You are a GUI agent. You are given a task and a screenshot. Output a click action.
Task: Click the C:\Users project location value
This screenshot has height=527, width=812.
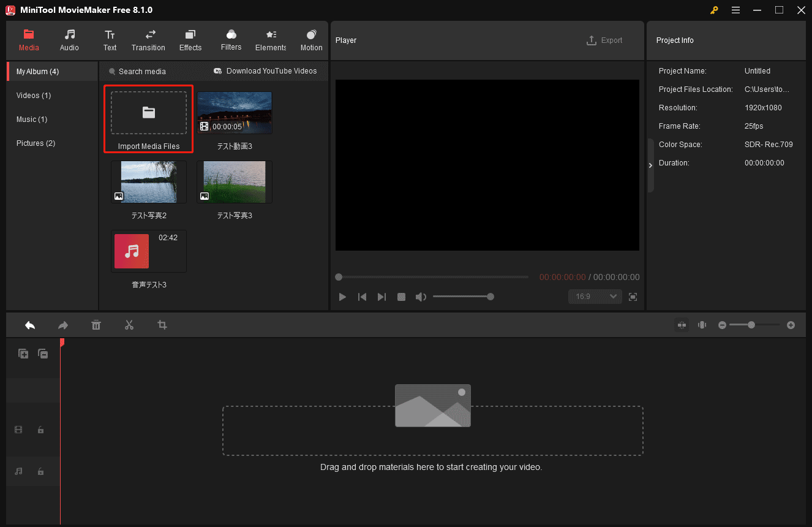(x=767, y=89)
